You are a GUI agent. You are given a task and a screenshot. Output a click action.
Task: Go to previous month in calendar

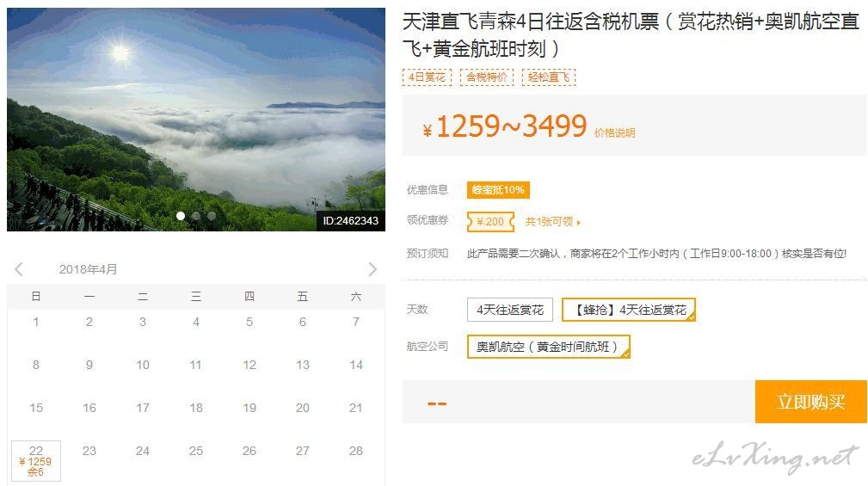coord(19,269)
